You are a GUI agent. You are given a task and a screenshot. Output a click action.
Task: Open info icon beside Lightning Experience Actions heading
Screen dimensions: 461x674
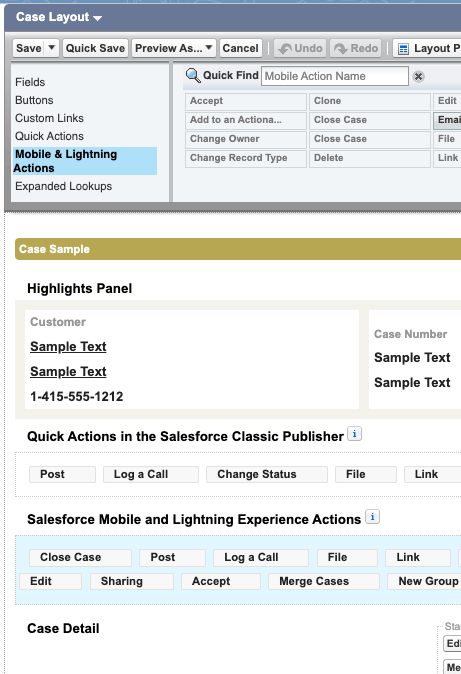(x=372, y=517)
